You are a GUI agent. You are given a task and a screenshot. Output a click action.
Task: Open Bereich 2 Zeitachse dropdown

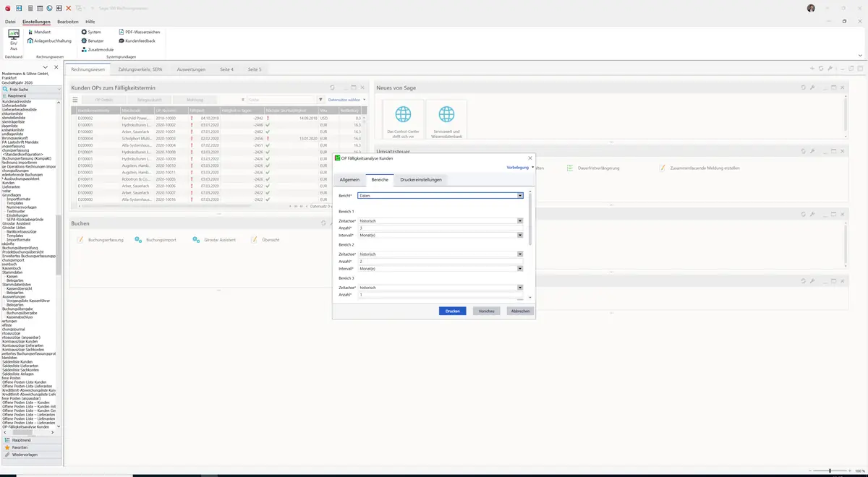click(520, 254)
